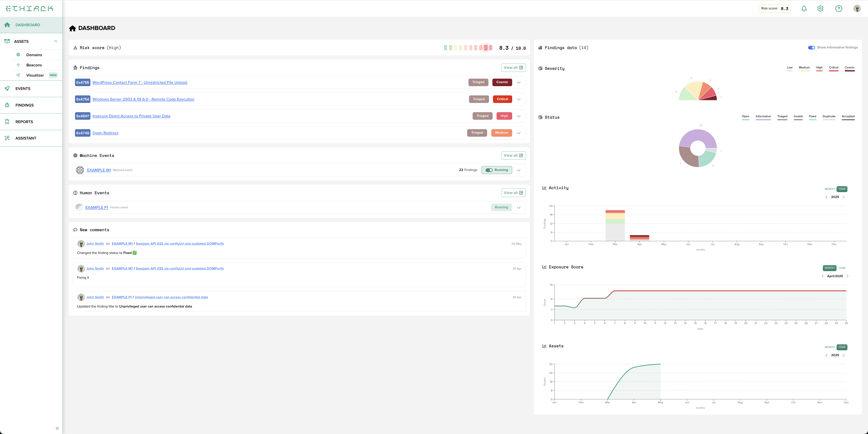This screenshot has height=434, width=868.
Task: Go to REPORTS in sidebar
Action: [24, 122]
